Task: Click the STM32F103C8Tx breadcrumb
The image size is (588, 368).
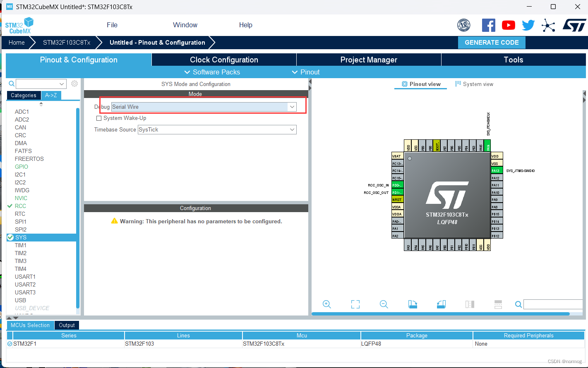Action: point(67,43)
